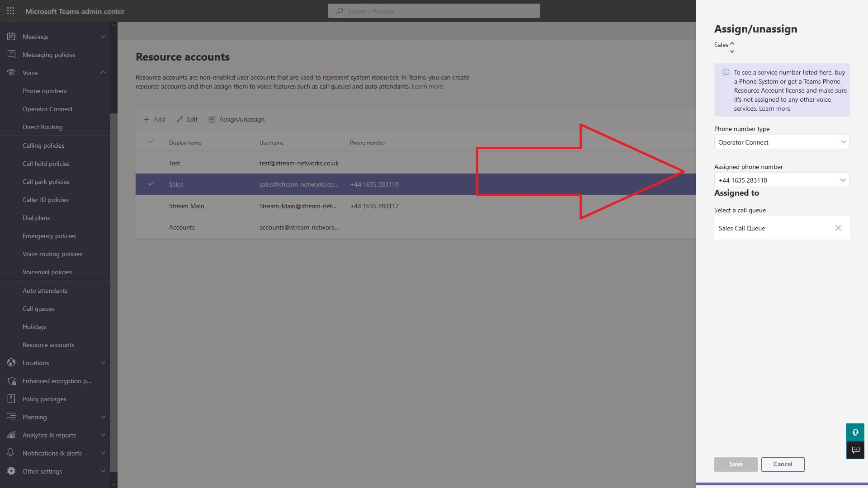
Task: Select Call queues in the Voice menu
Action: click(x=39, y=309)
